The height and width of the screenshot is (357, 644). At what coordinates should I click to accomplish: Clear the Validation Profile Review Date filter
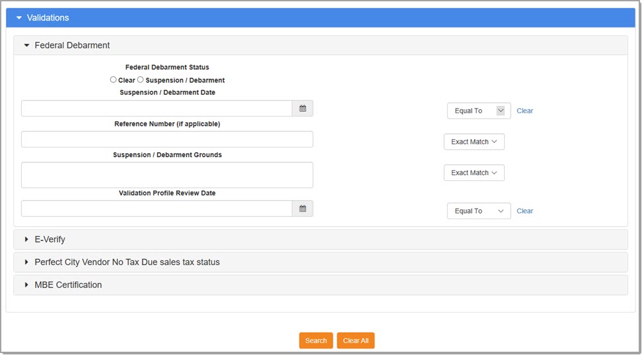tap(525, 211)
